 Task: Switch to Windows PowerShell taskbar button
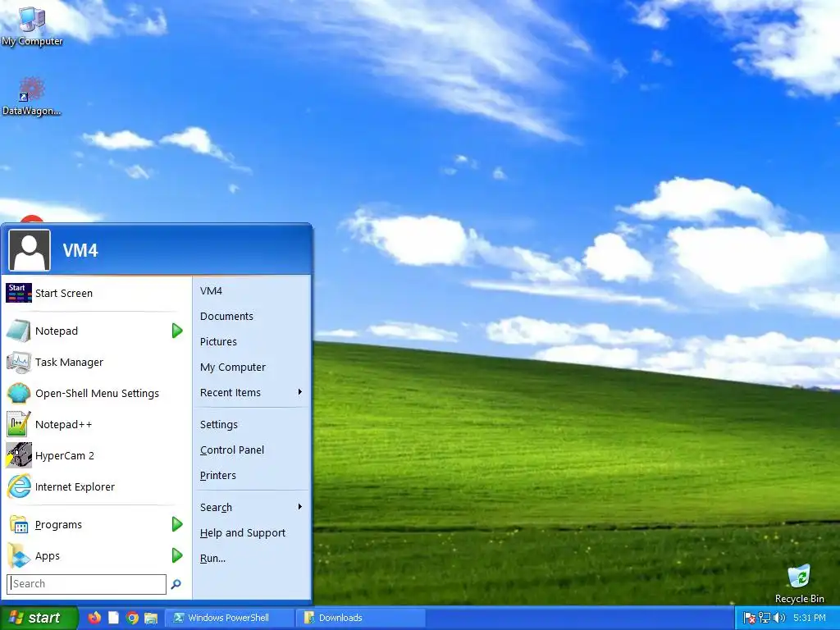point(230,618)
